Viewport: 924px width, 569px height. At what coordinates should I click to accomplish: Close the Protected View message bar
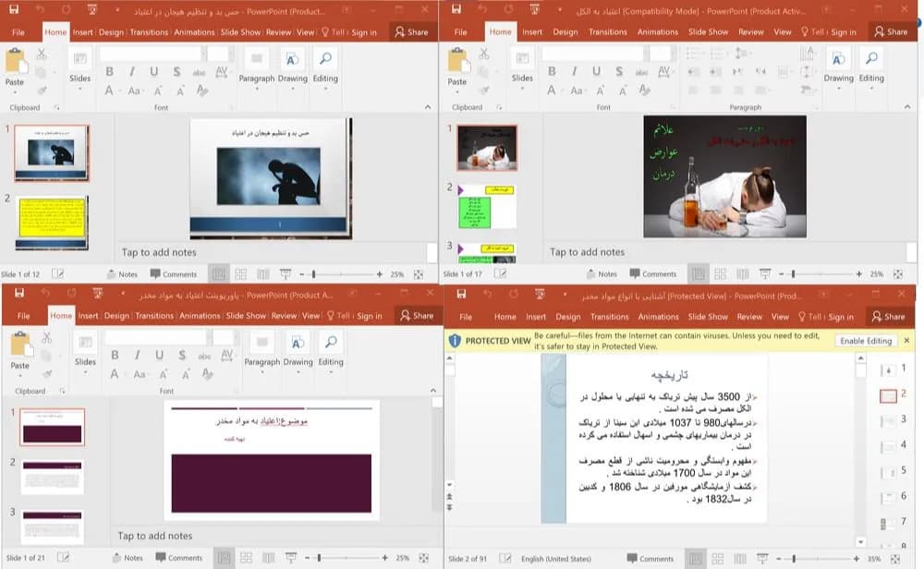click(906, 341)
